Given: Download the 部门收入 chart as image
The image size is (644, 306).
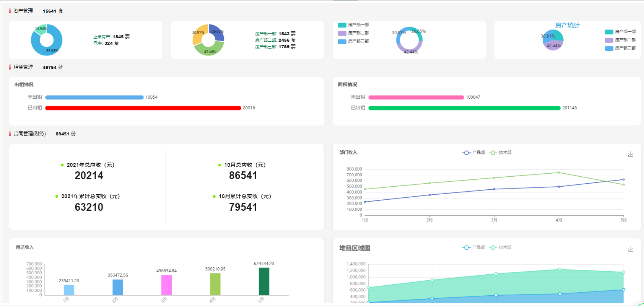Looking at the screenshot, I should pos(631,154).
